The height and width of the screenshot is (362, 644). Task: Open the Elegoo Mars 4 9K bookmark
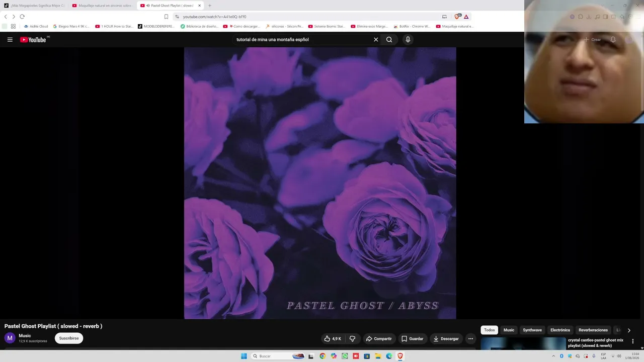coord(71,26)
